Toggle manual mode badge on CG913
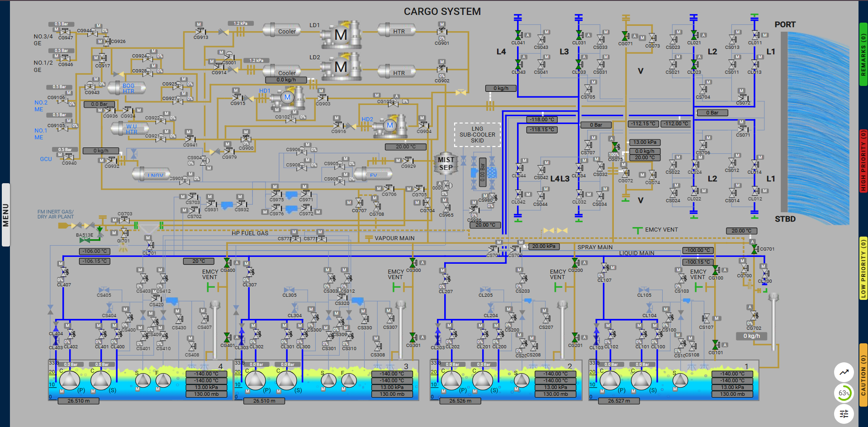This screenshot has width=868, height=427. [199, 24]
